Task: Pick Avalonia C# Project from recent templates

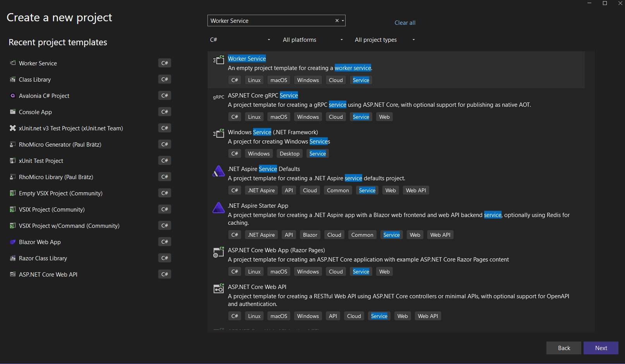Action: point(44,96)
